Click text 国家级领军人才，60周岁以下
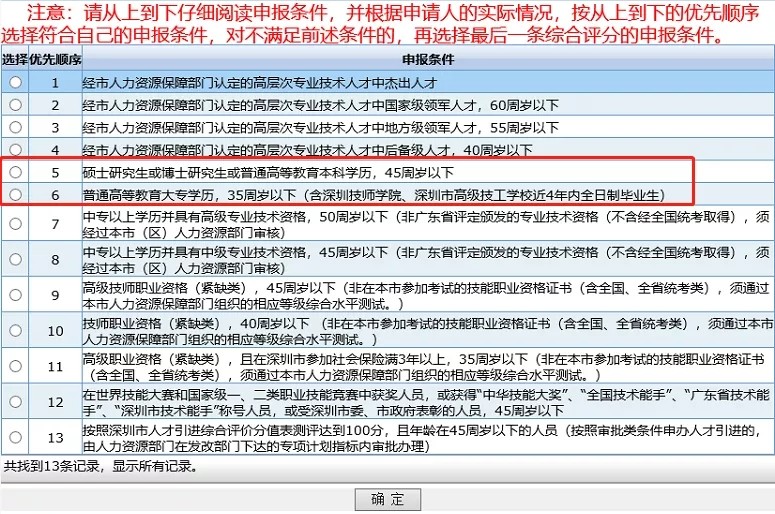 (470, 105)
